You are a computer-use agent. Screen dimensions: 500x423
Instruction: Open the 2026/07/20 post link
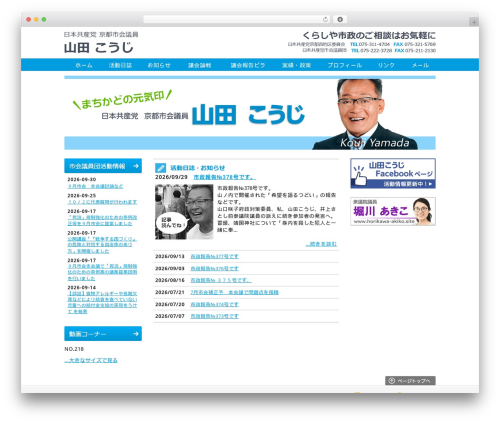(214, 304)
